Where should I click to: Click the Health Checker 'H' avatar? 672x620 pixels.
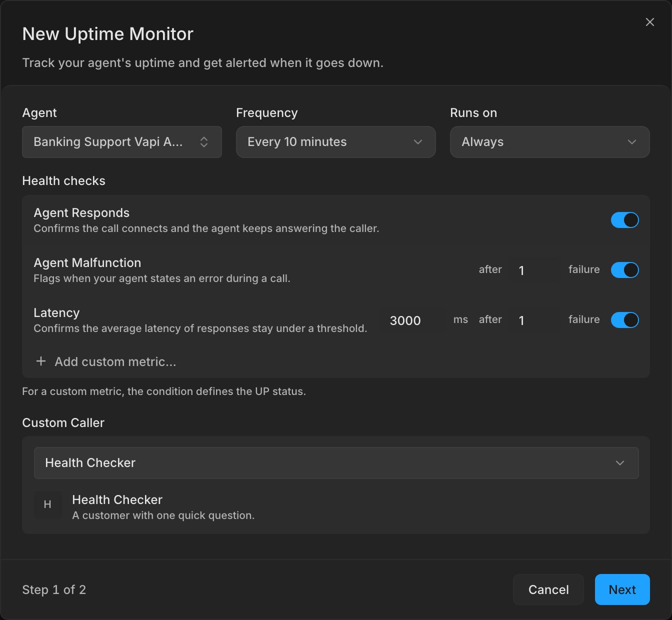pos(47,504)
